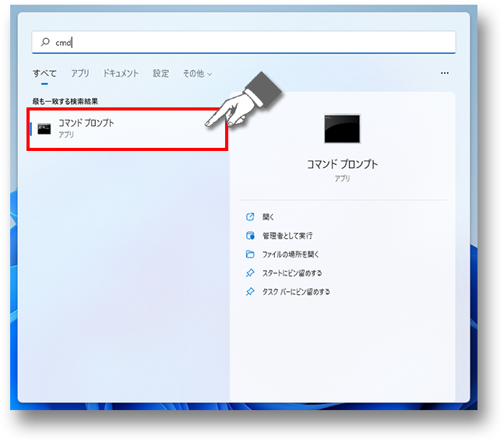Viewport: 504px width, 442px height.
Task: Choose スタートにピン留めする
Action: (x=292, y=273)
